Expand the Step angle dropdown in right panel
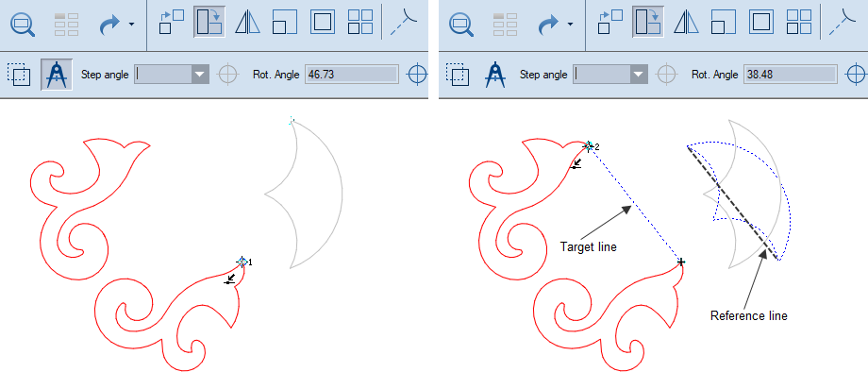The image size is (868, 389). (x=639, y=75)
